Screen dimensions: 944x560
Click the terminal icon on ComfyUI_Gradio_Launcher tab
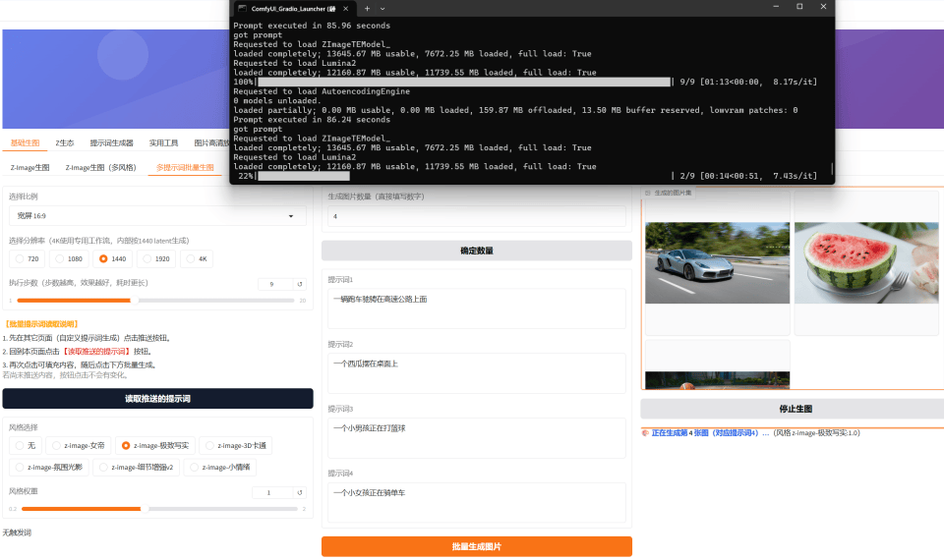pyautogui.click(x=242, y=8)
